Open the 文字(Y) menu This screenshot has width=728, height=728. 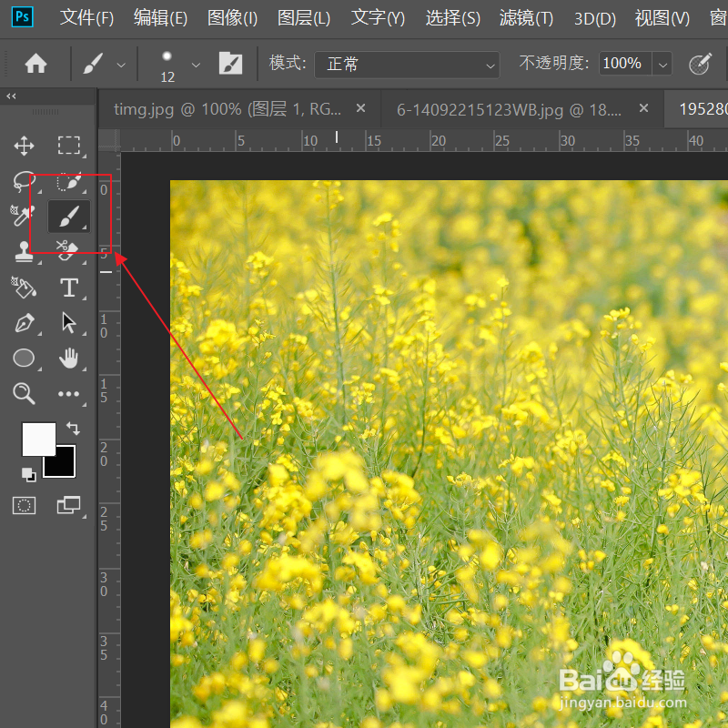pyautogui.click(x=378, y=18)
